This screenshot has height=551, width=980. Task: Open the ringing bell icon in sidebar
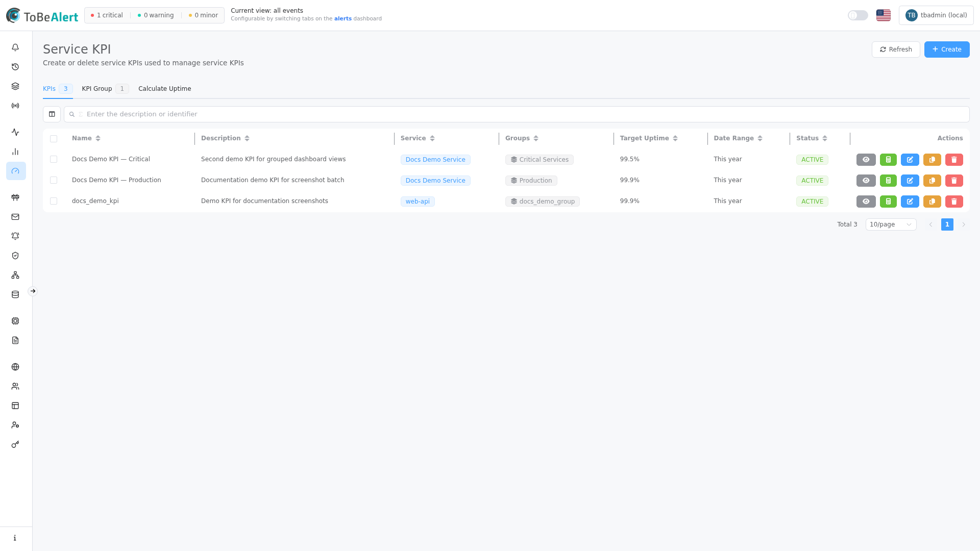(x=15, y=236)
